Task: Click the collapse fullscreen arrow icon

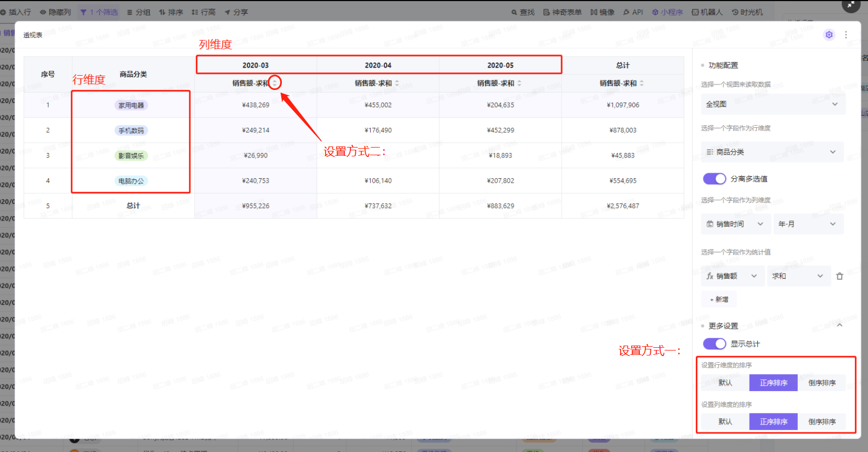Action: tap(850, 5)
